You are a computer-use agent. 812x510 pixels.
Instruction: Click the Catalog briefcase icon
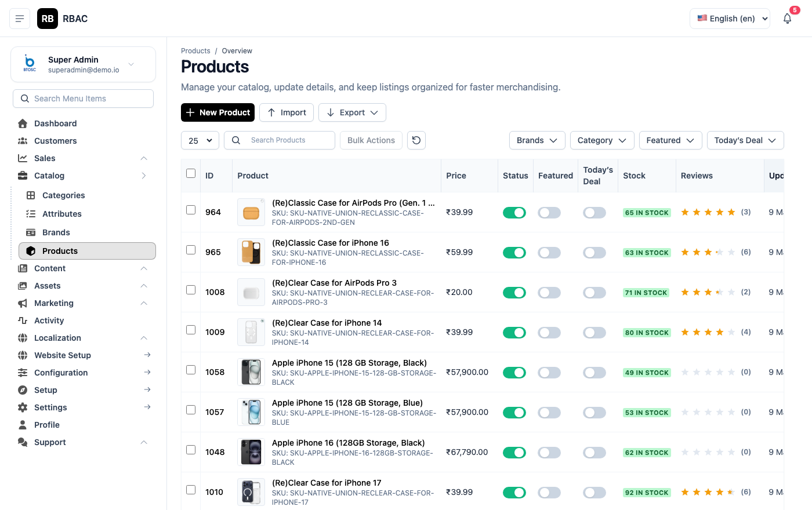coord(23,176)
